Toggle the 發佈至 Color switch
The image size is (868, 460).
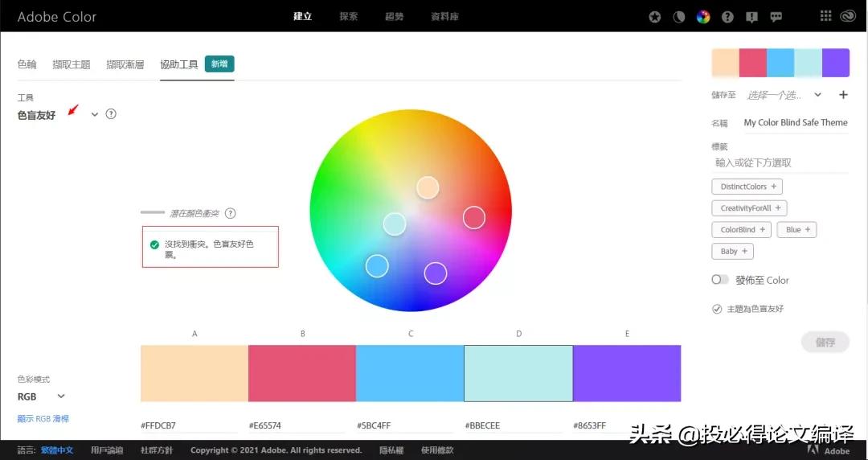pos(719,280)
